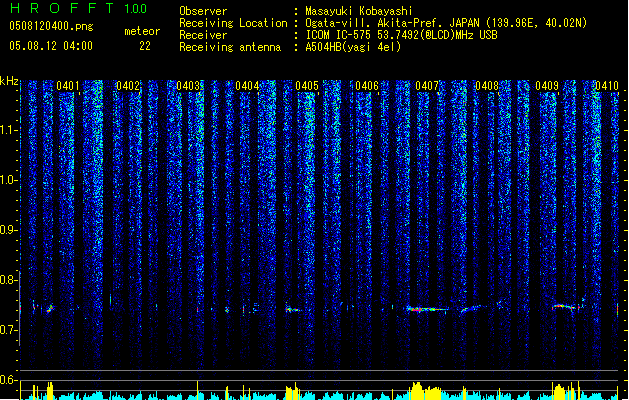The height and width of the screenshot is (400, 629).
Task: Click the Observer field label
Action: (x=203, y=11)
